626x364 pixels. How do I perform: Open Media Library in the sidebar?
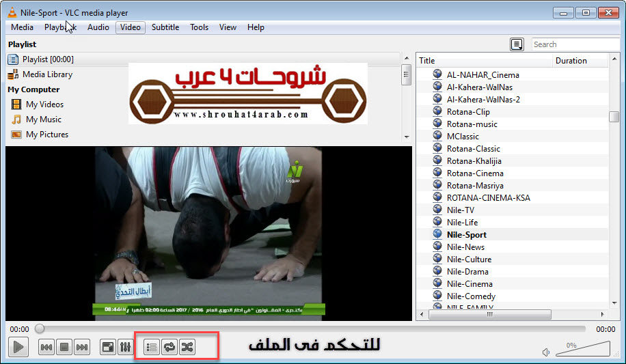click(48, 74)
